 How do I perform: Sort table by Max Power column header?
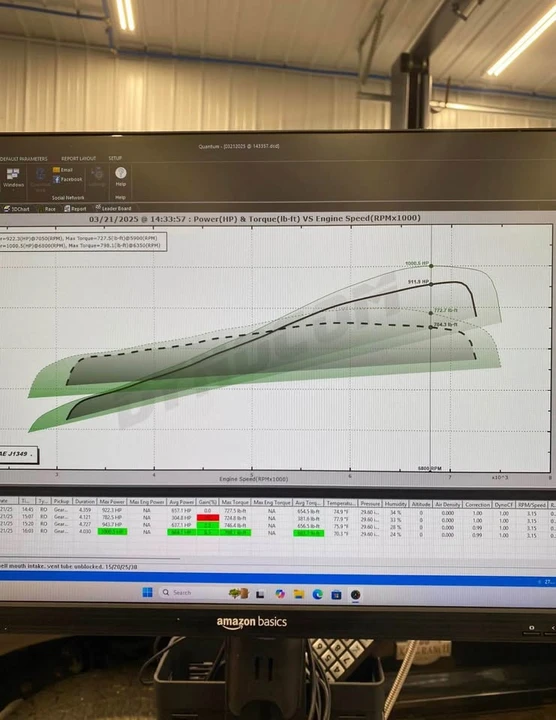112,502
